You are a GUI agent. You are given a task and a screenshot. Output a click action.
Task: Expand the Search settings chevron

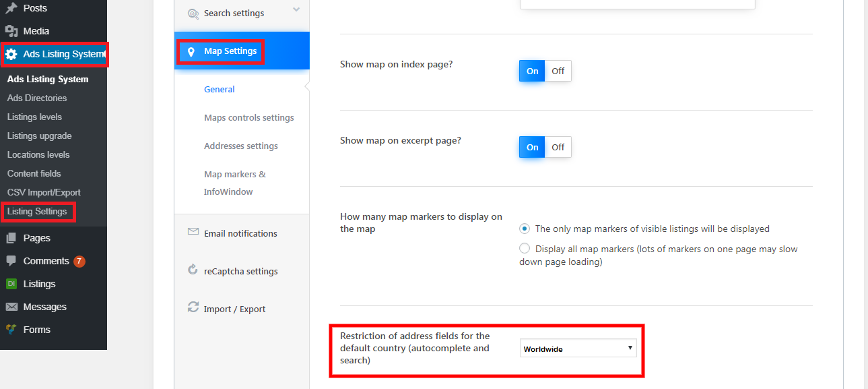(296, 9)
